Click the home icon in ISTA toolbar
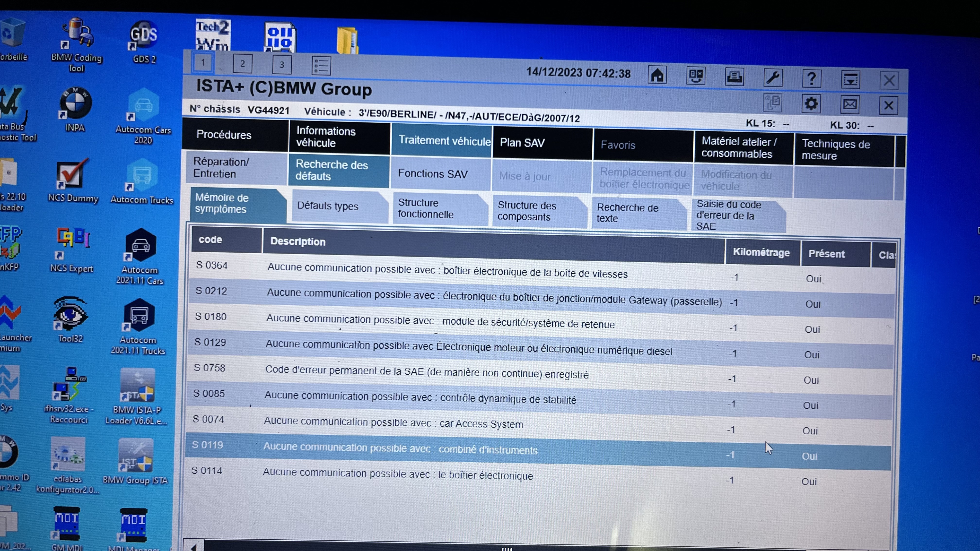This screenshot has width=980, height=551. pyautogui.click(x=657, y=75)
